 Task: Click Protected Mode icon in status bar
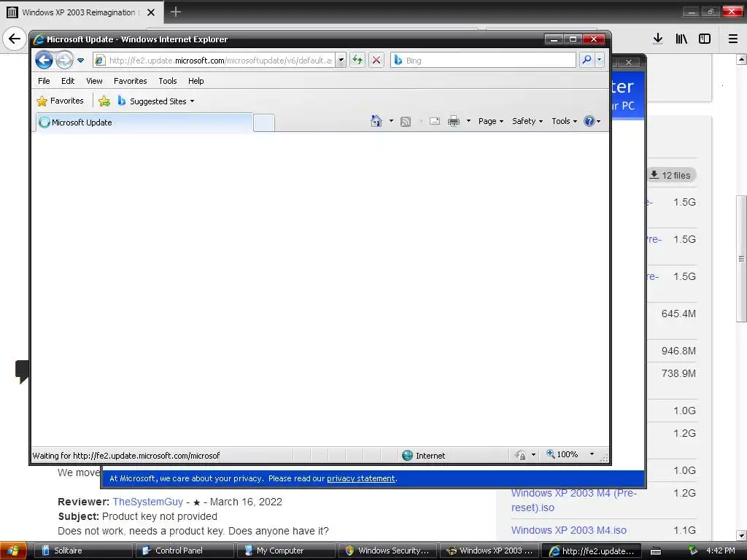519,455
